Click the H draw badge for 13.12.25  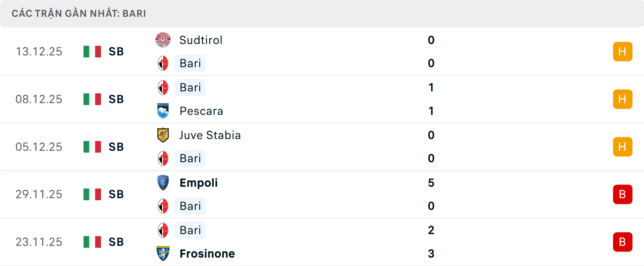pyautogui.click(x=623, y=52)
